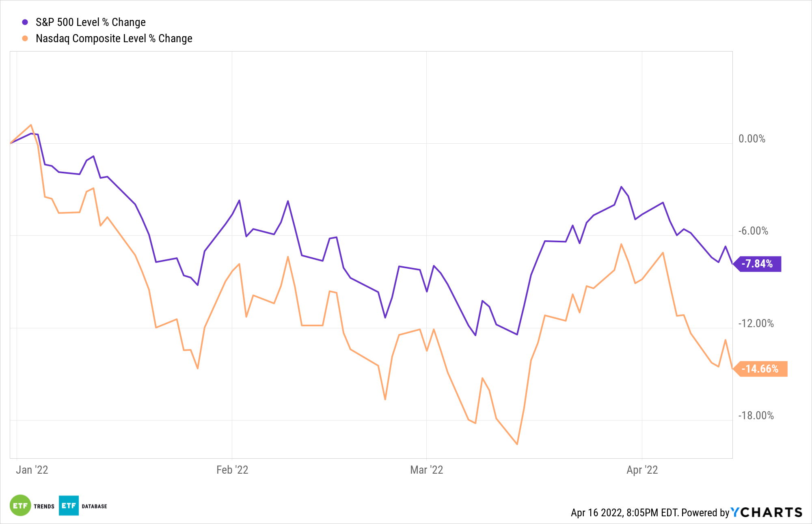The width and height of the screenshot is (812, 524).
Task: Click the purple S&P 500 legend dot
Action: 25,22
